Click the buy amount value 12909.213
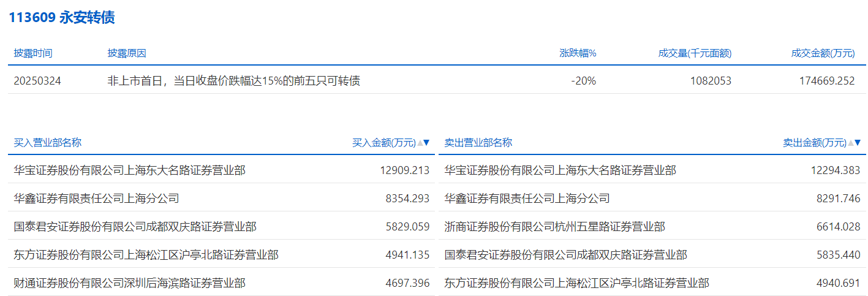 coord(404,170)
